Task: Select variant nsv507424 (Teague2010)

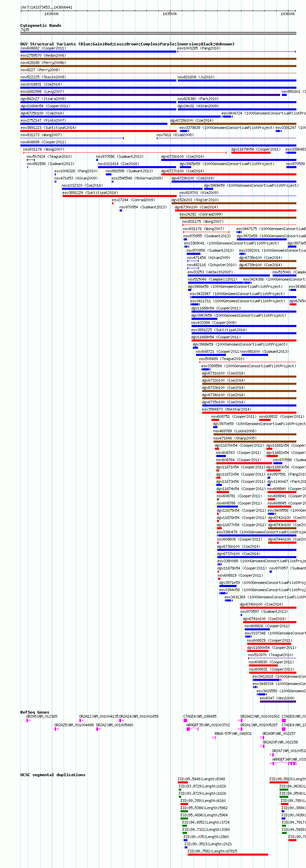Action: [49, 156]
